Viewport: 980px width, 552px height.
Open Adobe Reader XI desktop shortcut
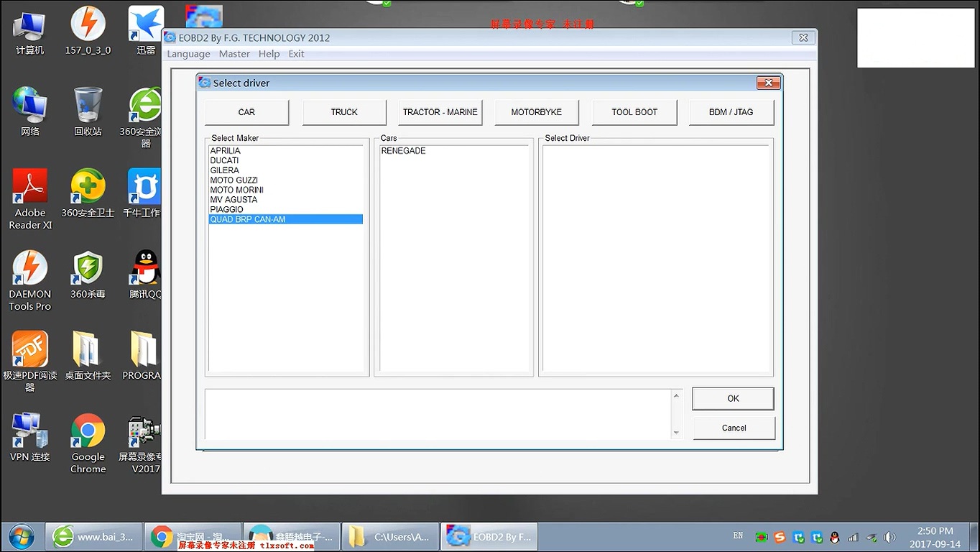30,199
